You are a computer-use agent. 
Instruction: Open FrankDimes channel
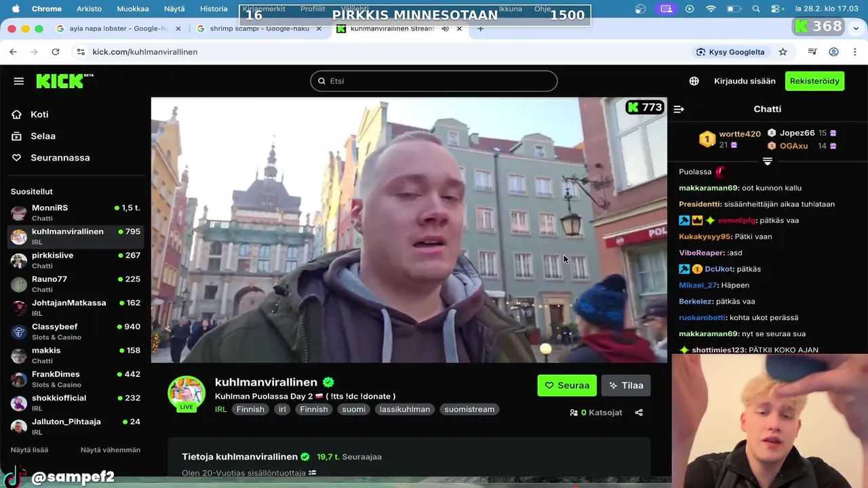tap(75, 379)
